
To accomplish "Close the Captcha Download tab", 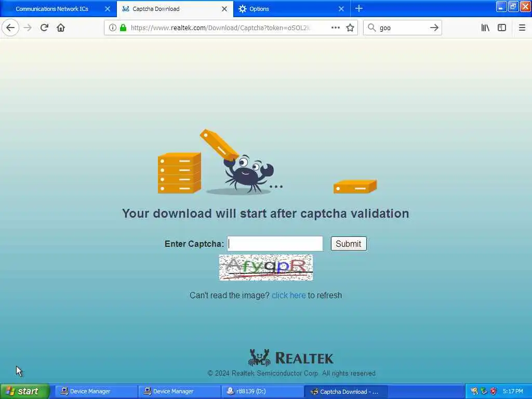I will point(224,9).
